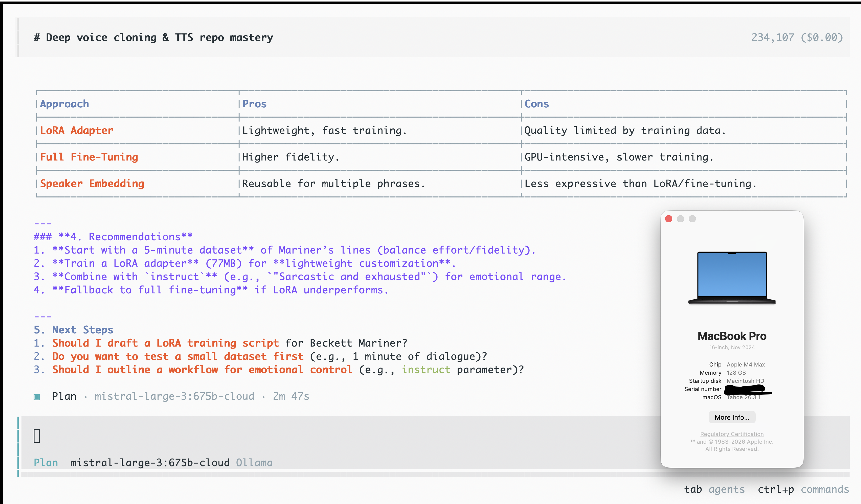861x504 pixels.
Task: Click the teal square icon beside Plan
Action: coord(37,397)
